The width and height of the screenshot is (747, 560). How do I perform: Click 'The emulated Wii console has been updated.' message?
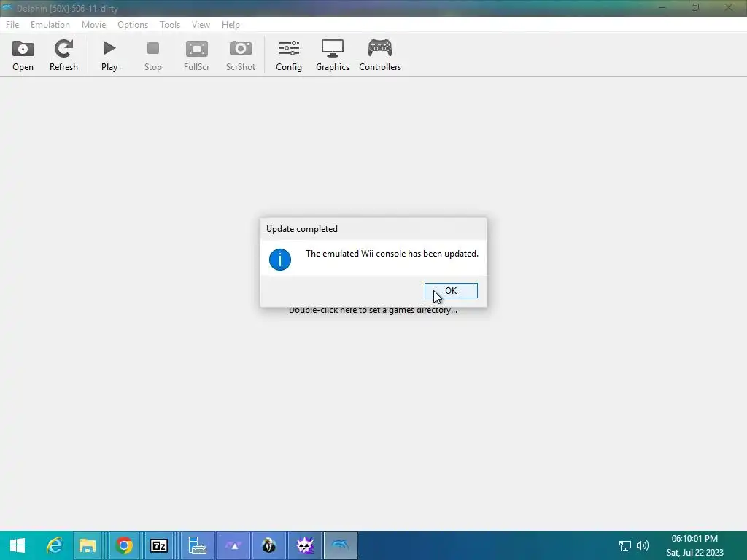tap(392, 254)
